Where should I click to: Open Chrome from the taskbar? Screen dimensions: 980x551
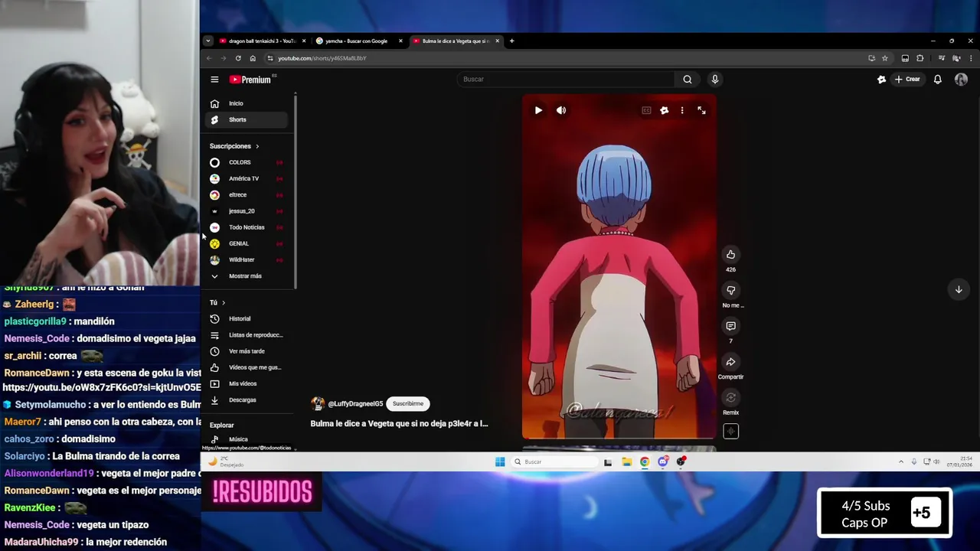pyautogui.click(x=645, y=461)
